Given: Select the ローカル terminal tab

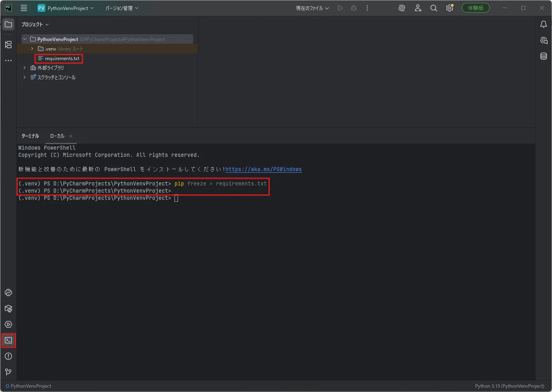Looking at the screenshot, I should click(x=57, y=136).
